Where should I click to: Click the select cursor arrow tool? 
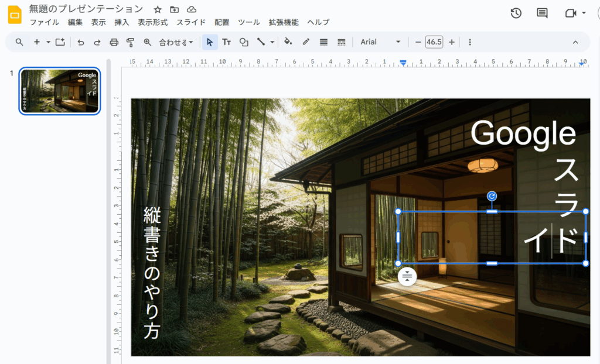click(210, 42)
